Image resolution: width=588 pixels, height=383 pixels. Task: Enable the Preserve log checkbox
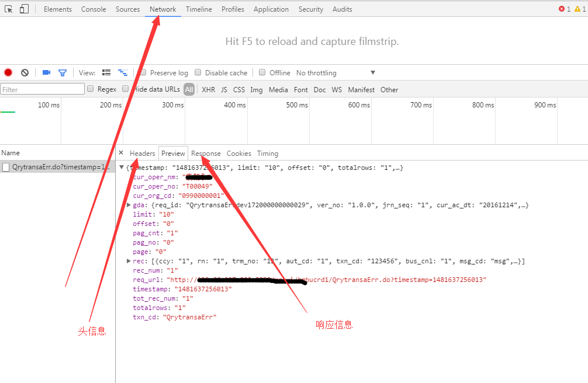[x=143, y=72]
